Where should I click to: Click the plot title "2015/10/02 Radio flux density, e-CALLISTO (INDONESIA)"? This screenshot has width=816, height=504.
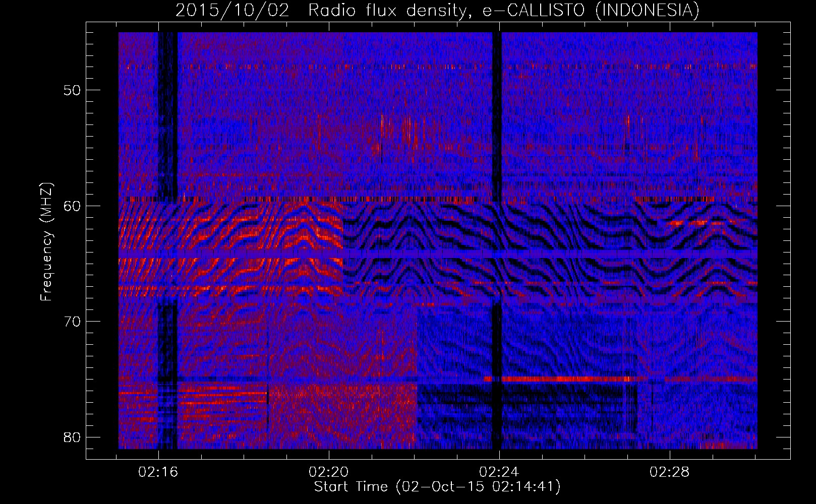coord(437,11)
